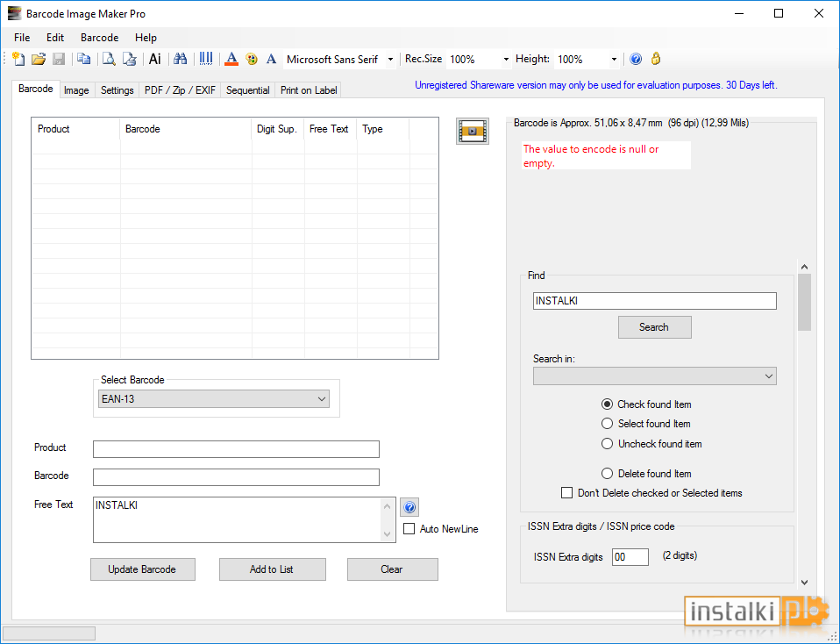
Task: Click the film strip video icon
Action: (x=473, y=132)
